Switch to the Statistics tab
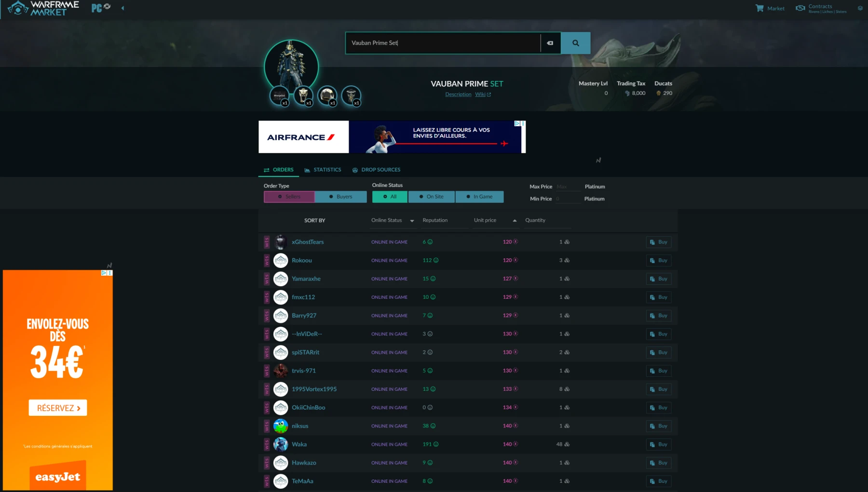Viewport: 868px width, 492px height. click(327, 170)
